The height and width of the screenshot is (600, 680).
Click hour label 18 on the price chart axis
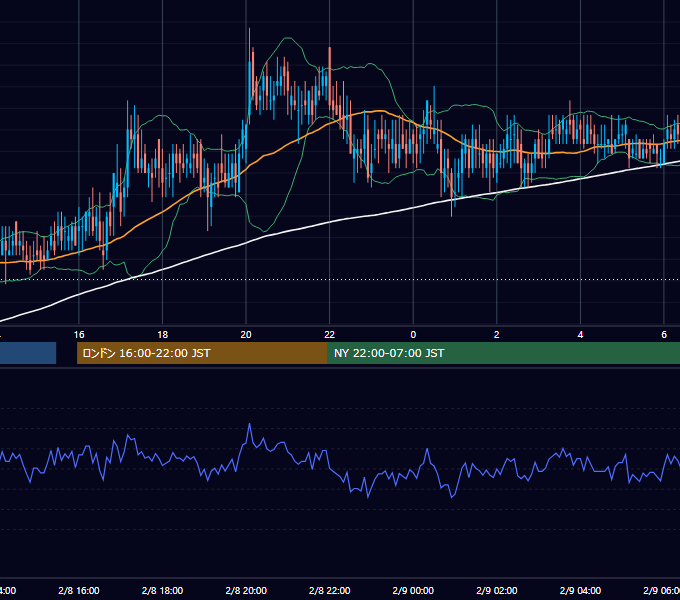pos(162,335)
